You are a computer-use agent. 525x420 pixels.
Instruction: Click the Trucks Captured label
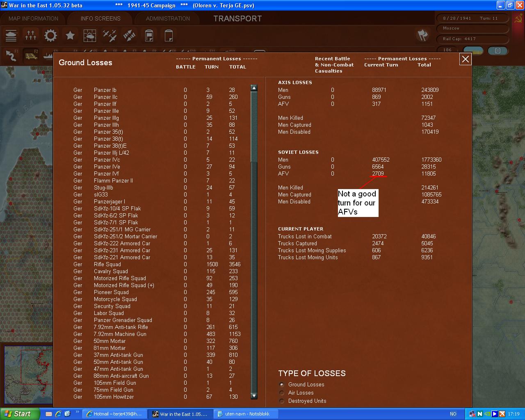click(x=297, y=243)
